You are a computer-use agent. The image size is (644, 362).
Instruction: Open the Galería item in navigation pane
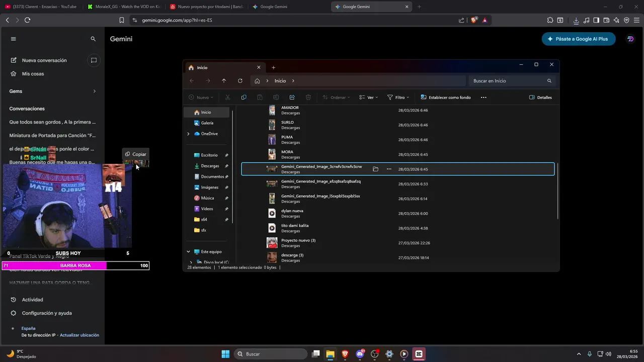(x=207, y=123)
